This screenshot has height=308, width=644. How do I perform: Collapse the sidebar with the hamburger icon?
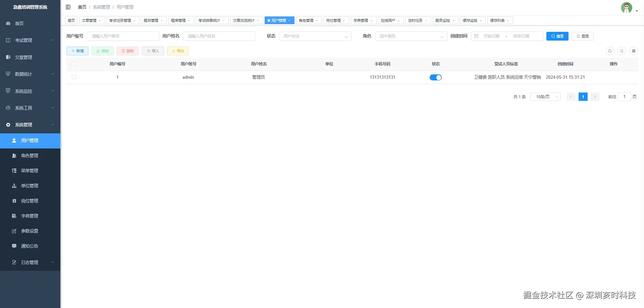click(x=68, y=7)
